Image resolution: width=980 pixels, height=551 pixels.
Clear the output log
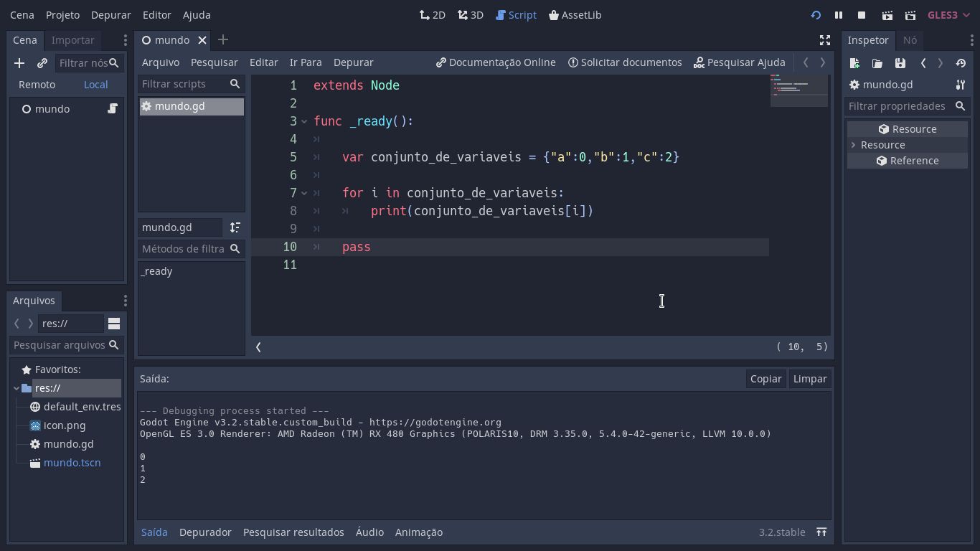pyautogui.click(x=810, y=379)
